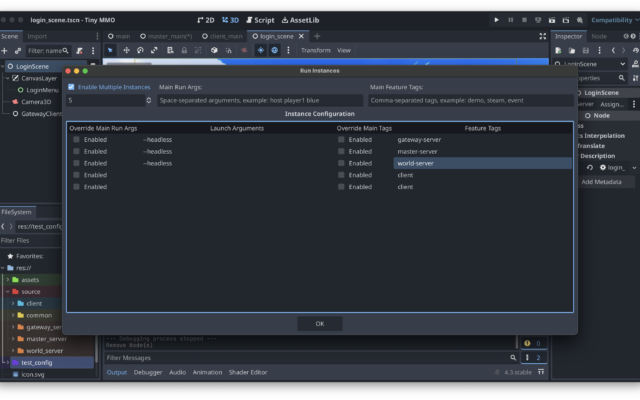Toggle editor messages filter showing 2
Screen dimensions: 640x400
(533, 358)
